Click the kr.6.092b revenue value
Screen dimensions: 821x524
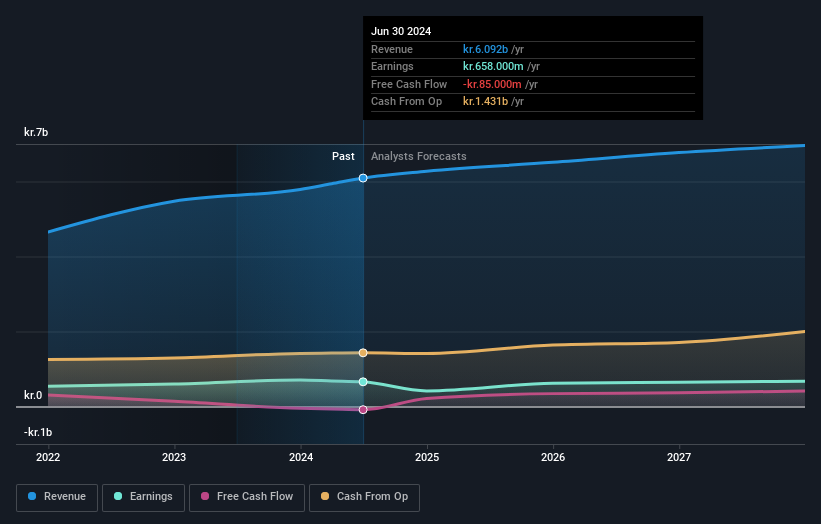tap(485, 49)
